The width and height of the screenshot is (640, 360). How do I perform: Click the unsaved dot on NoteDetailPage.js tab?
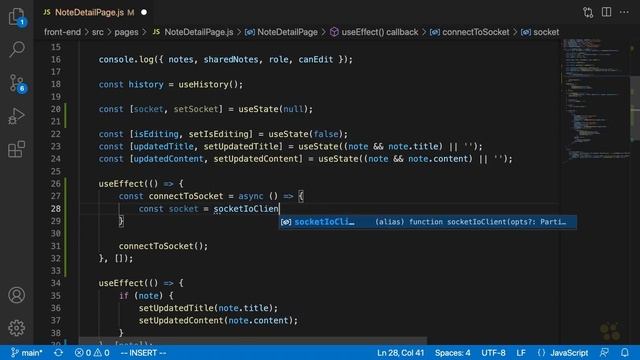click(144, 12)
